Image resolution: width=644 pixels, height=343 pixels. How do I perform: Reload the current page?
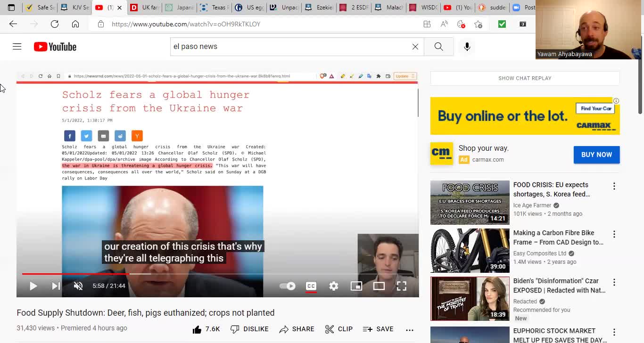click(55, 24)
